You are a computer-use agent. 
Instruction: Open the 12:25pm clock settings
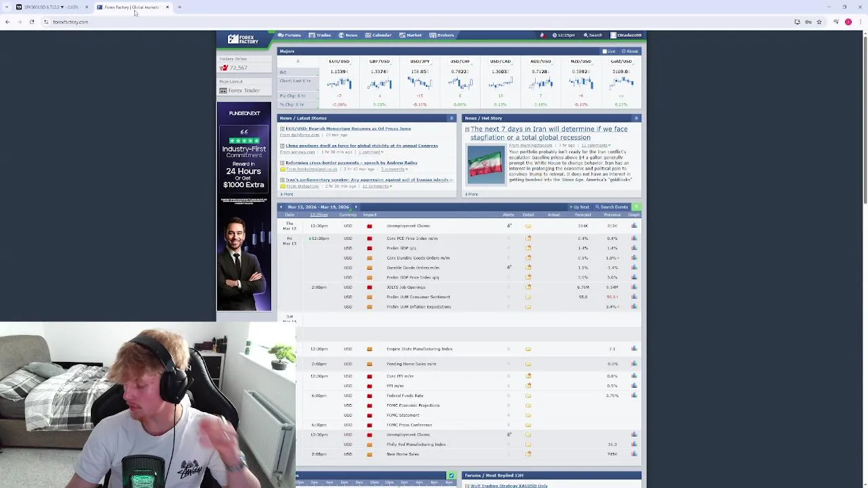click(564, 35)
